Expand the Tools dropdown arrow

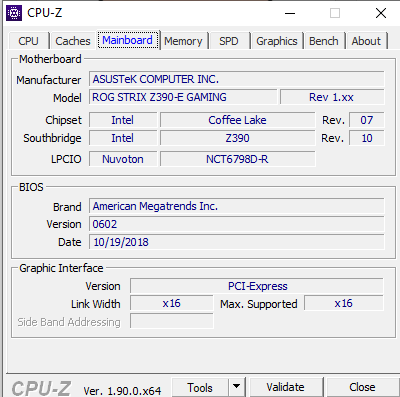click(237, 387)
